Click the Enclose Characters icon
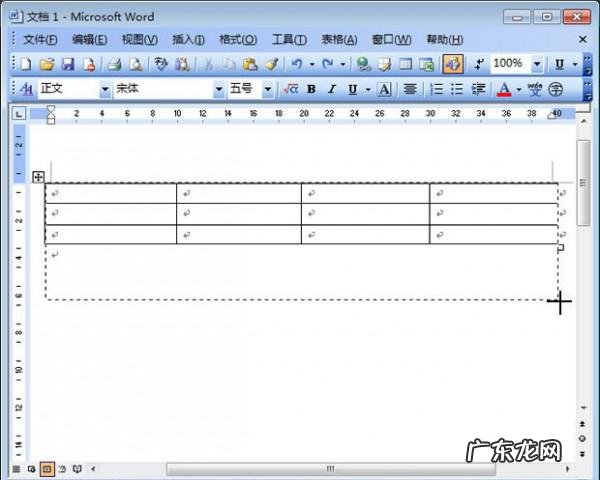600x480 pixels. tap(555, 89)
